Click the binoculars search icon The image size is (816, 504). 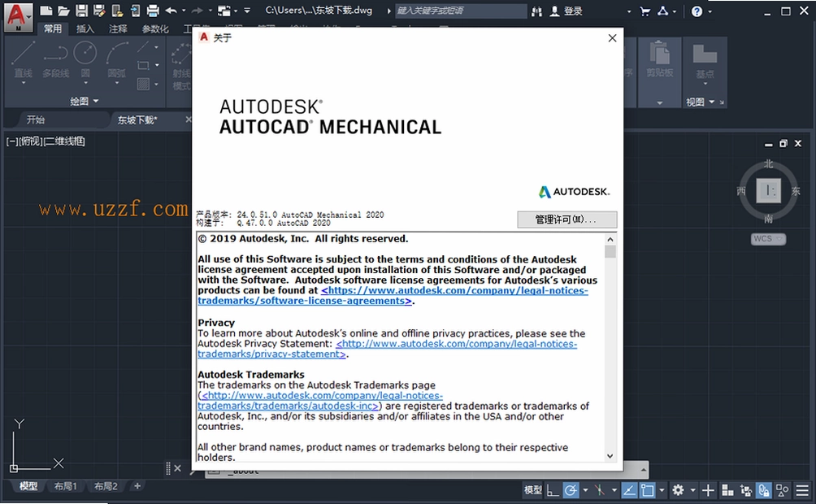536,11
